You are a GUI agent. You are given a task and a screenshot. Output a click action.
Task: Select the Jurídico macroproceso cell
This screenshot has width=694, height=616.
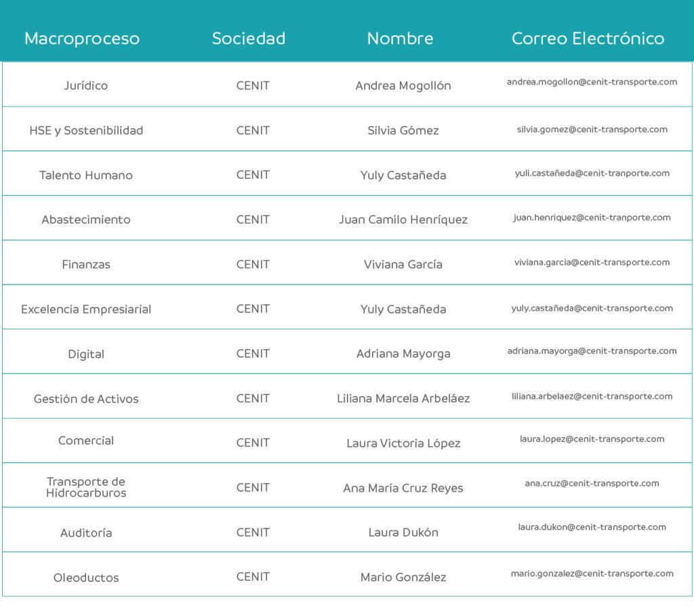coord(86,85)
